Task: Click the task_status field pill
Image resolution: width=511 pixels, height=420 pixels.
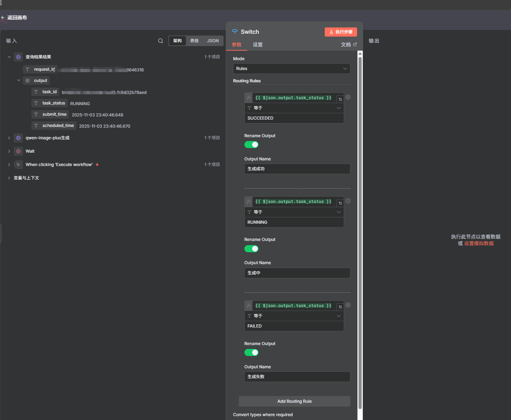Action: point(50,103)
